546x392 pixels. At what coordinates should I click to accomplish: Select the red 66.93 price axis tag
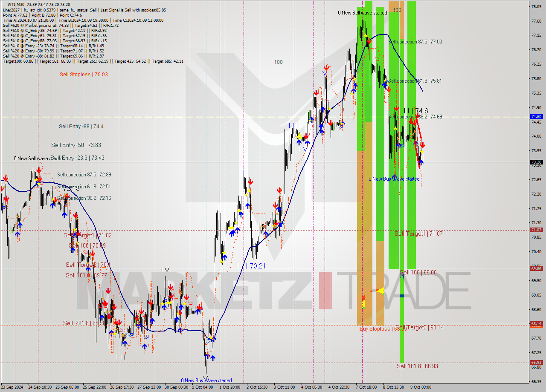[536, 362]
